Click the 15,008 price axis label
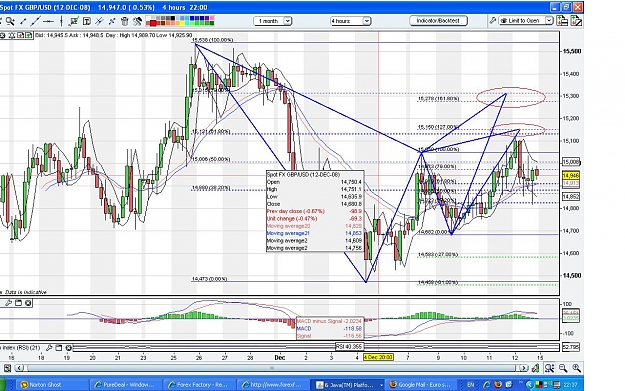The height and width of the screenshot is (391, 625). (x=570, y=162)
